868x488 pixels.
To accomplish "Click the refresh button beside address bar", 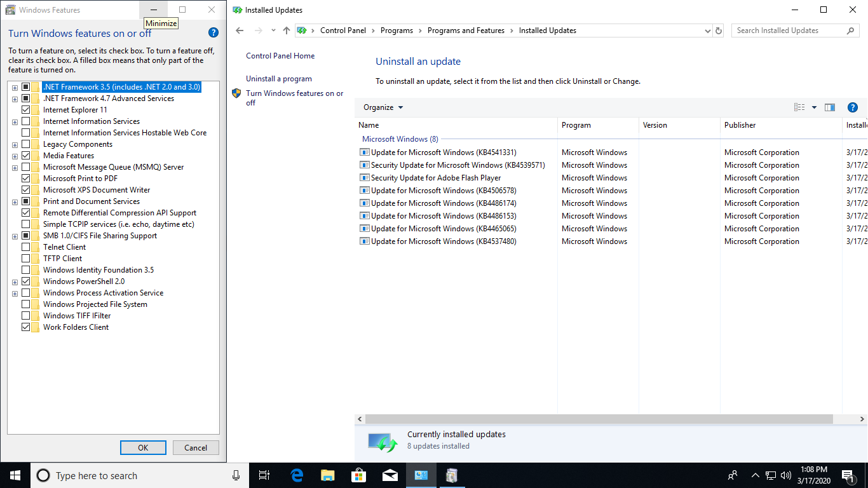I will coord(719,30).
